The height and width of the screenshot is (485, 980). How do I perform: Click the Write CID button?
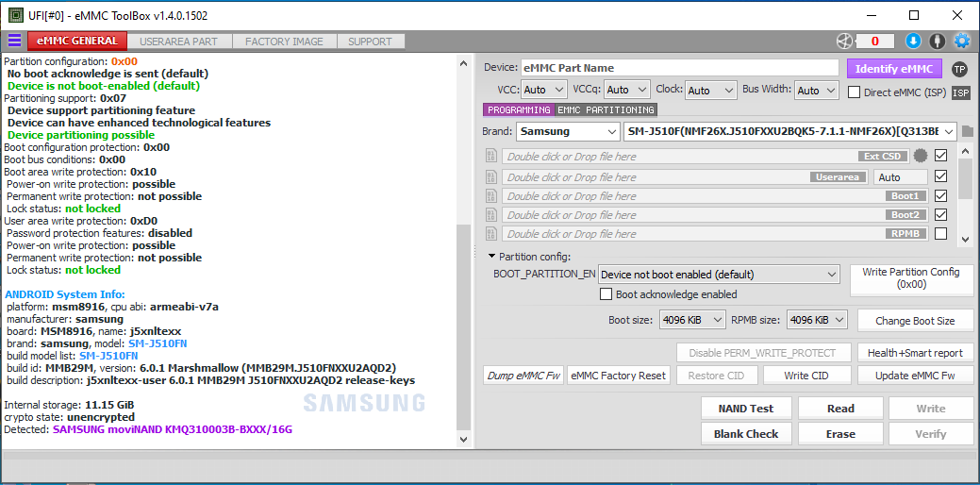pyautogui.click(x=806, y=376)
